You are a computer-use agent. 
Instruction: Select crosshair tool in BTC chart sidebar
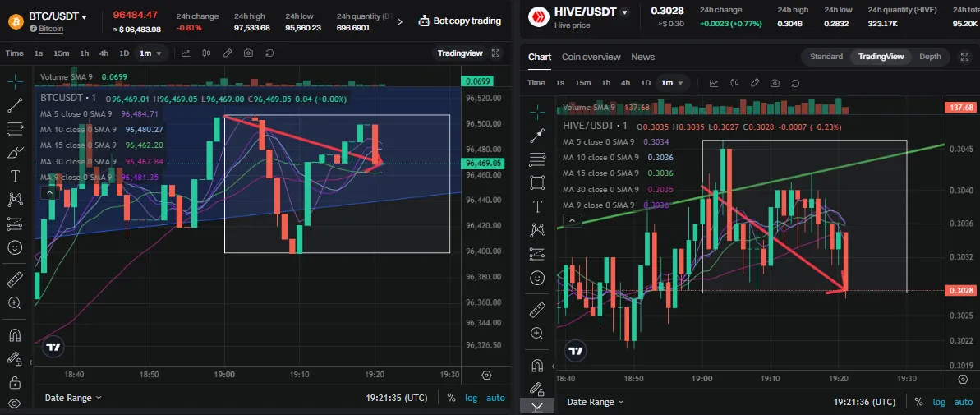[15, 81]
